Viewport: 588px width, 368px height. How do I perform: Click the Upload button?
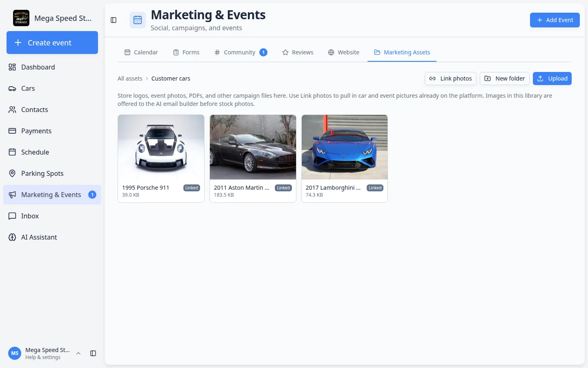click(x=552, y=79)
